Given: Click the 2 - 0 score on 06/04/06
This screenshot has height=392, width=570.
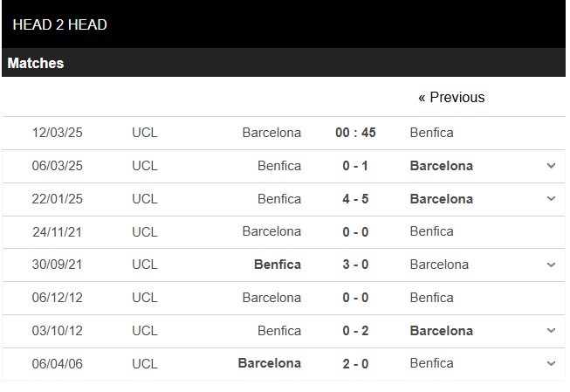Looking at the screenshot, I should 355,364.
